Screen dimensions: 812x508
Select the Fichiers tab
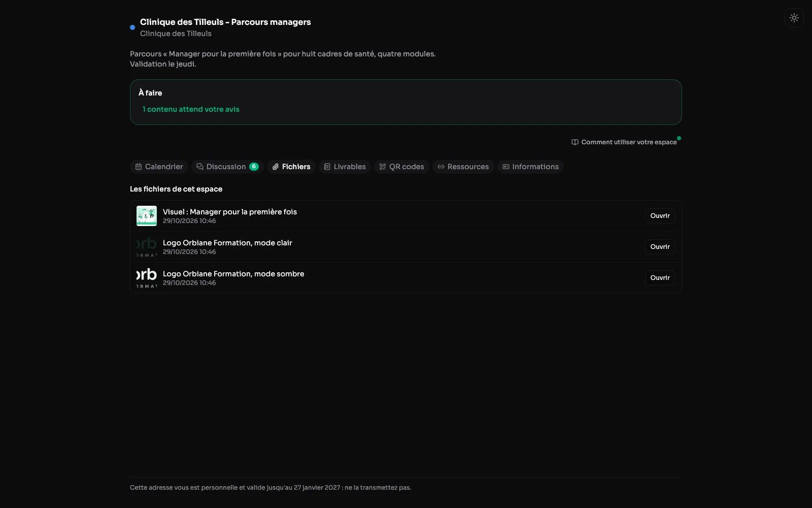291,167
